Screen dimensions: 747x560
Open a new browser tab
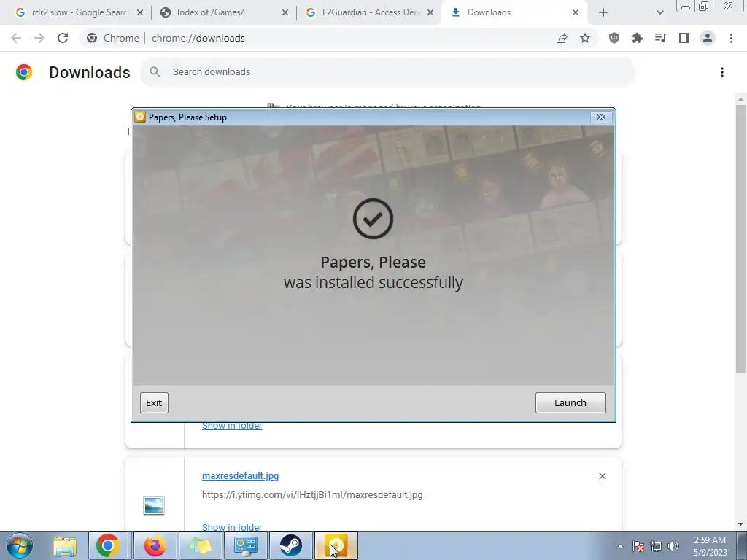603,12
